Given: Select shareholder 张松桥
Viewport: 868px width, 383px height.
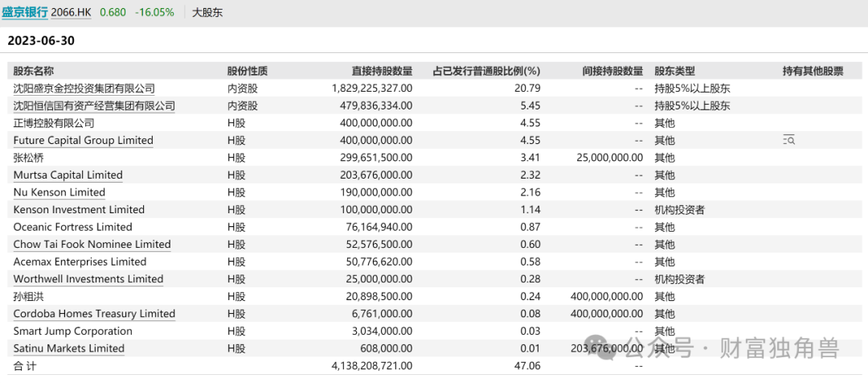Looking at the screenshot, I should (28, 158).
